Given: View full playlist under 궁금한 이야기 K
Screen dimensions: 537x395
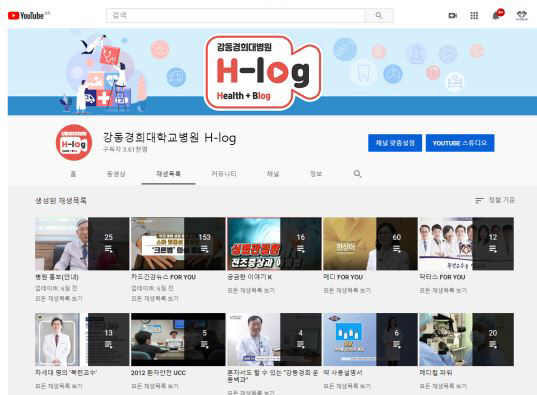Looking at the screenshot, I should (x=251, y=291).
